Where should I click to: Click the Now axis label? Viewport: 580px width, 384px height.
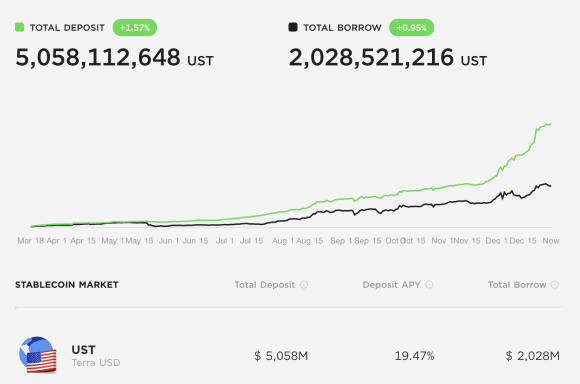tap(551, 241)
